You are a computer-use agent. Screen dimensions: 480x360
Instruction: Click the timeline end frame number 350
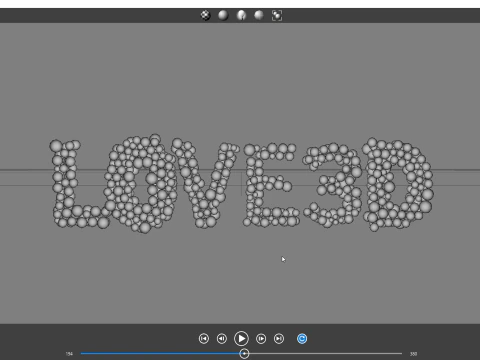click(x=413, y=354)
